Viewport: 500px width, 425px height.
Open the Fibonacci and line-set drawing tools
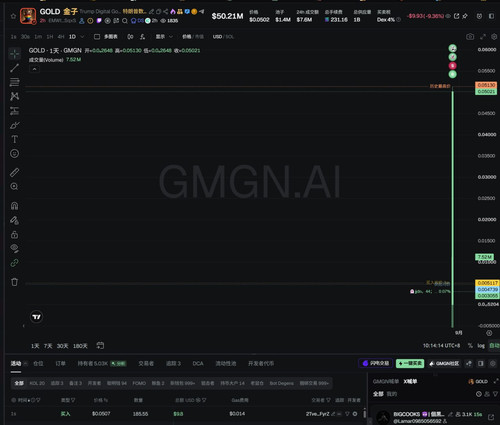pos(14,82)
